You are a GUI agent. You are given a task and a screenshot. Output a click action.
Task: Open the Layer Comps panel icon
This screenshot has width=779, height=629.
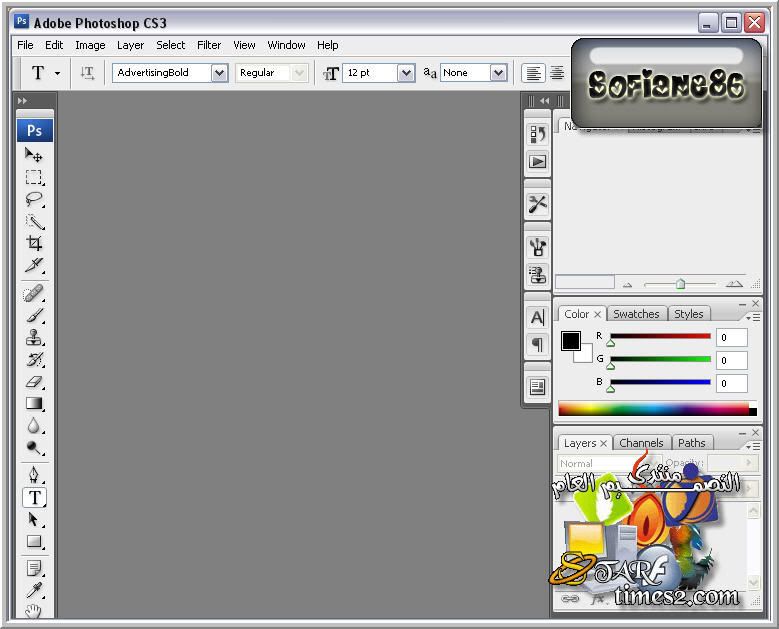(538, 387)
